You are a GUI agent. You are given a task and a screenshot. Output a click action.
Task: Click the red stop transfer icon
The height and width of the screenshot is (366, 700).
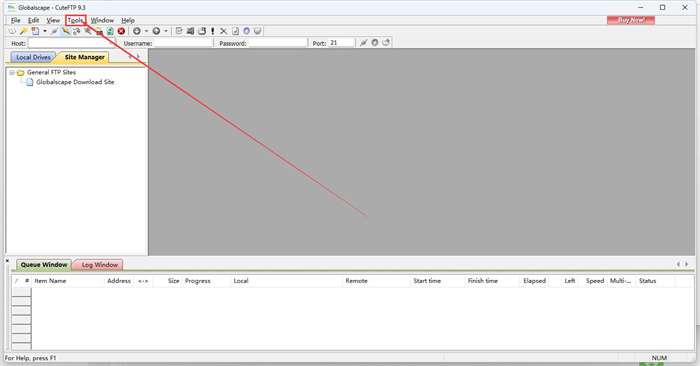[x=121, y=31]
